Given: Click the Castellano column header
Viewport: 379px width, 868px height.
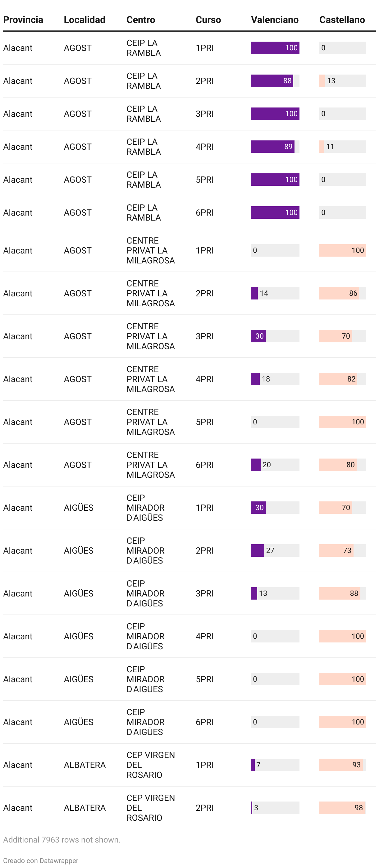Looking at the screenshot, I should tap(342, 20).
